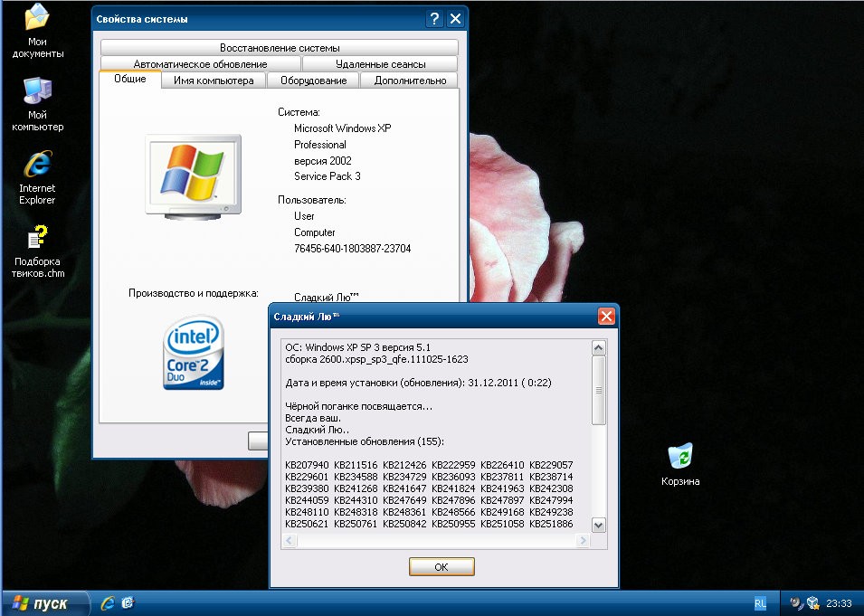Click the Чёрной поганке посвящается line
This screenshot has width=864, height=616.
pyautogui.click(x=358, y=406)
